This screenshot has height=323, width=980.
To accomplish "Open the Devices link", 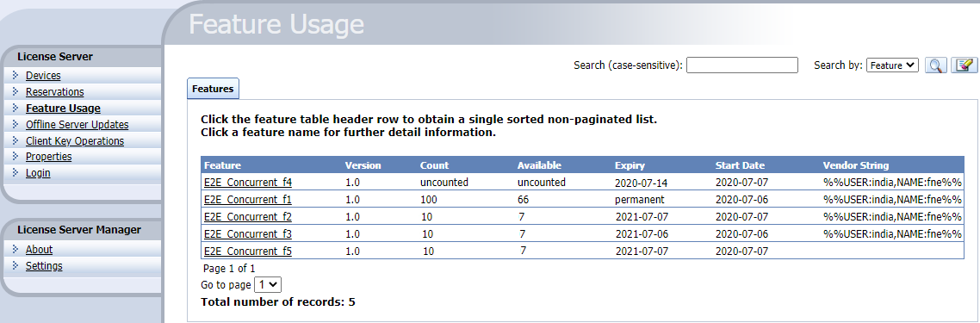I will (x=43, y=76).
